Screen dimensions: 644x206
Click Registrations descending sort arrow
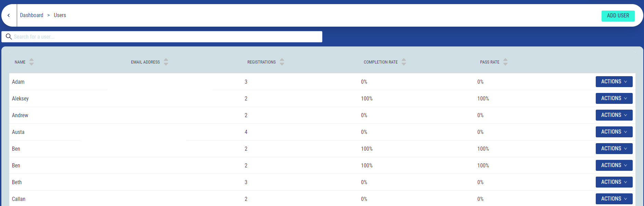pyautogui.click(x=282, y=64)
